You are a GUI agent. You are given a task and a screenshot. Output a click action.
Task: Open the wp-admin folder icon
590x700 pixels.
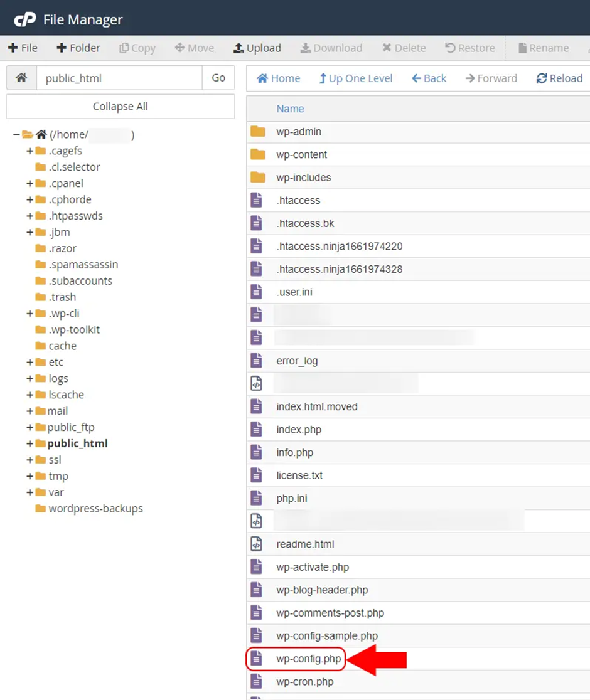[x=258, y=131]
